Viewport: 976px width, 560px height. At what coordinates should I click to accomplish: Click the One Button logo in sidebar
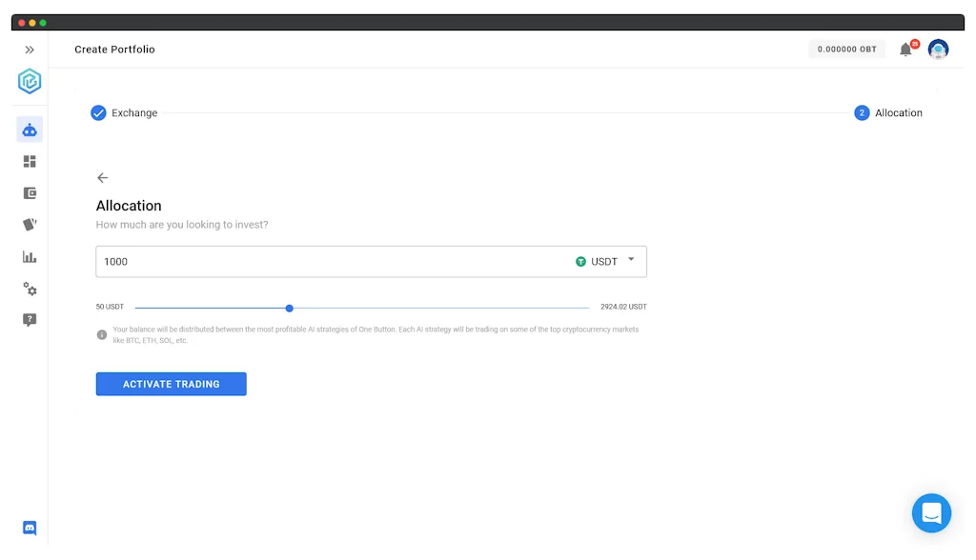(30, 82)
